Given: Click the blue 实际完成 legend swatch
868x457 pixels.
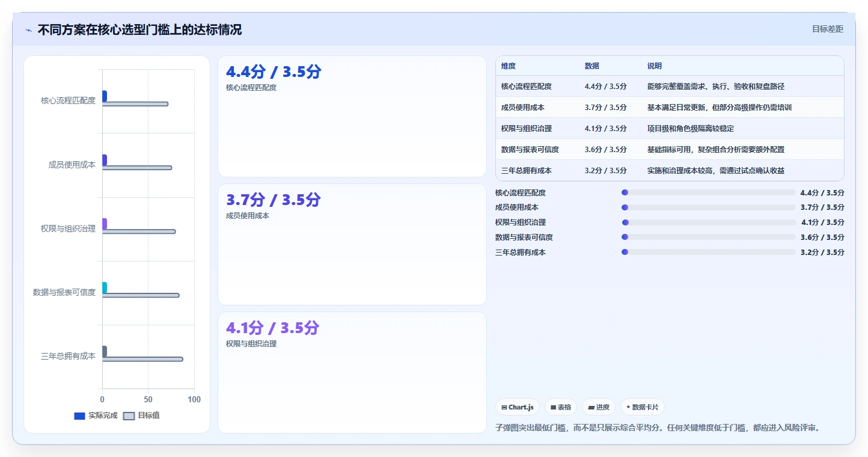Looking at the screenshot, I should 79,416.
